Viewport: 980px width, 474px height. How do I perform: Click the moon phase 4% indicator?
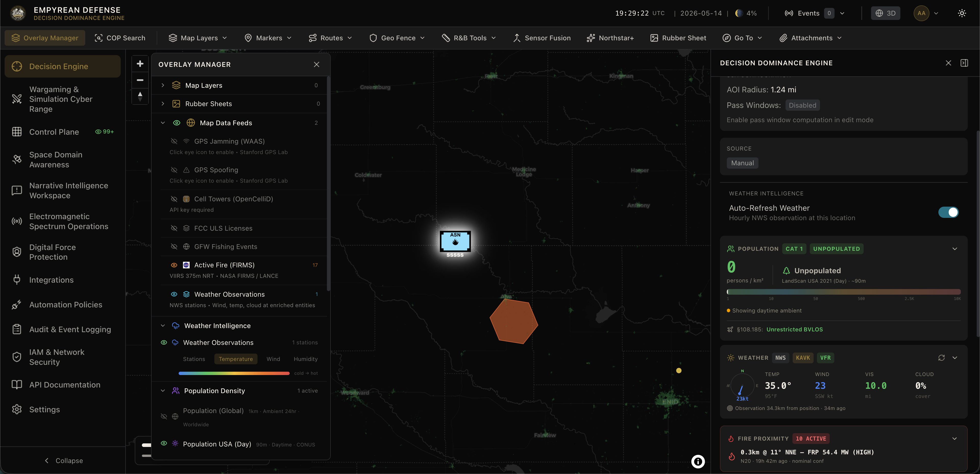coord(746,13)
